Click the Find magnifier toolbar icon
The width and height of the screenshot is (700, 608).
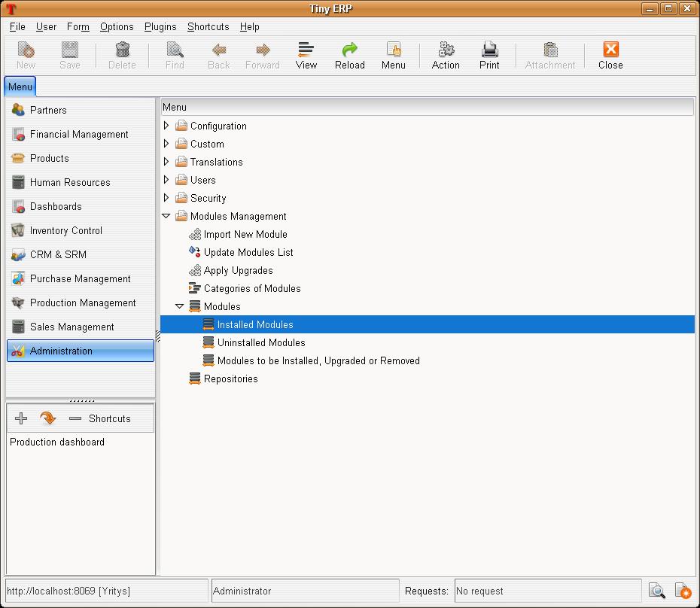pyautogui.click(x=175, y=50)
